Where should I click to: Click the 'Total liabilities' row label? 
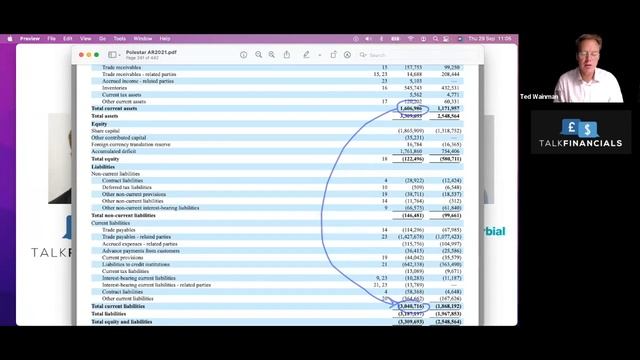point(109,314)
